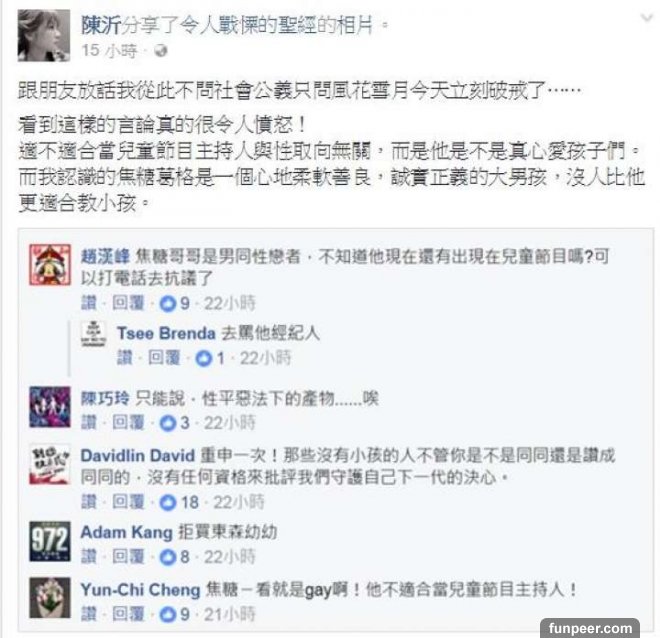
Task: Open 陳沂's profile picture
Action: 44,36
